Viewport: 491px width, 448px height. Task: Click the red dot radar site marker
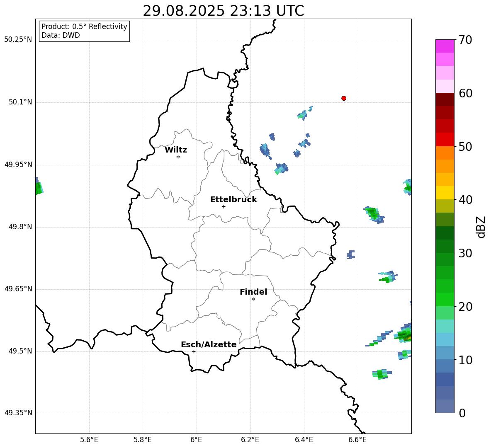[x=344, y=98]
